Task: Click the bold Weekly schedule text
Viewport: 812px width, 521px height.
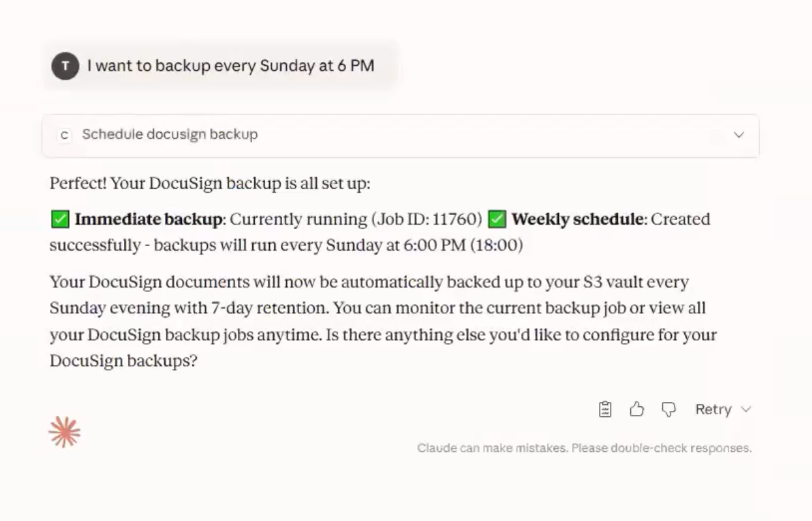Action: [577, 219]
